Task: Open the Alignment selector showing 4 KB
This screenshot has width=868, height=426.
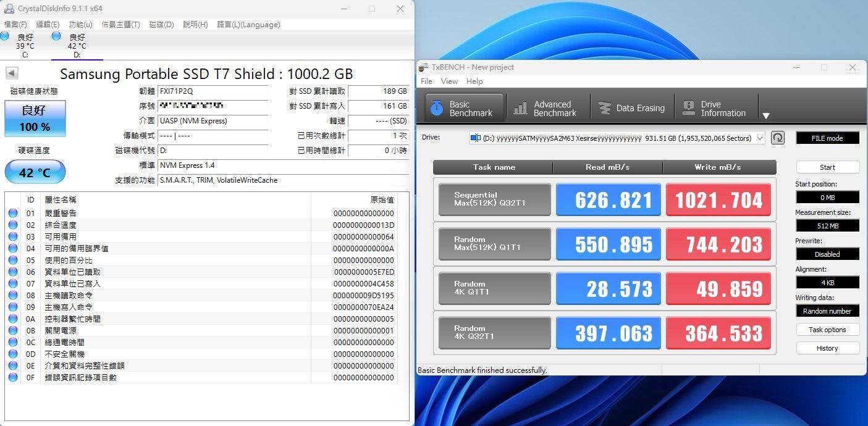Action: pos(827,282)
